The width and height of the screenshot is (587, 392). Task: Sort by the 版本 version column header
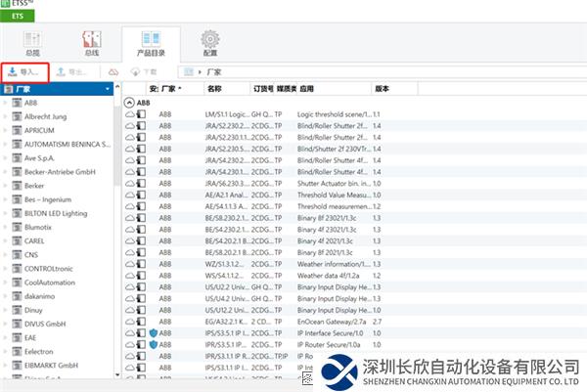click(x=381, y=89)
